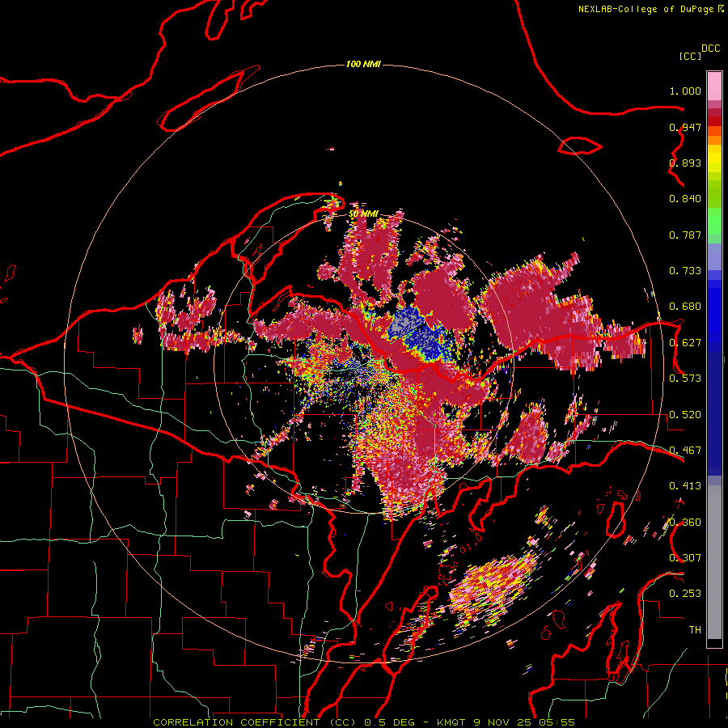
Task: Click the Correlation Coefficient KMQT caption text
Action: (364, 722)
